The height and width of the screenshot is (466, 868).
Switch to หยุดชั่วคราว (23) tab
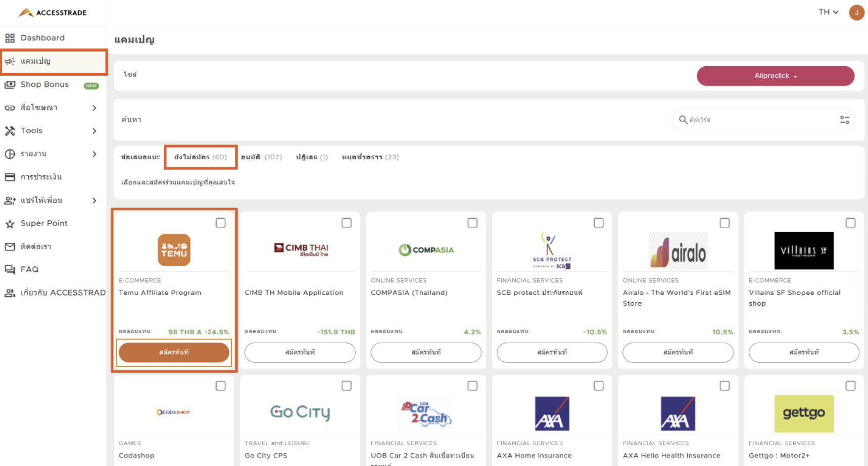[370, 157]
